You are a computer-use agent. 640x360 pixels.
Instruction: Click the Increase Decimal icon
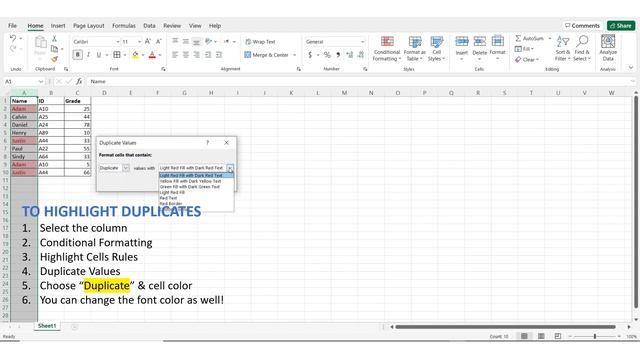[349, 55]
